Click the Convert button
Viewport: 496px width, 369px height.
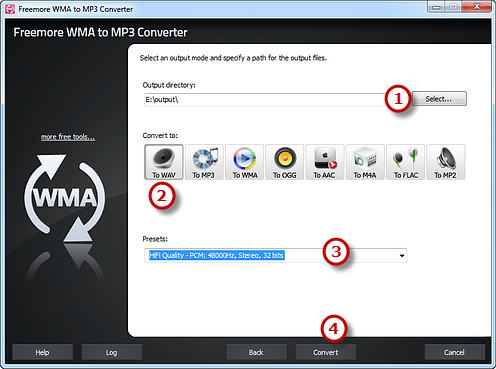pyautogui.click(x=326, y=352)
